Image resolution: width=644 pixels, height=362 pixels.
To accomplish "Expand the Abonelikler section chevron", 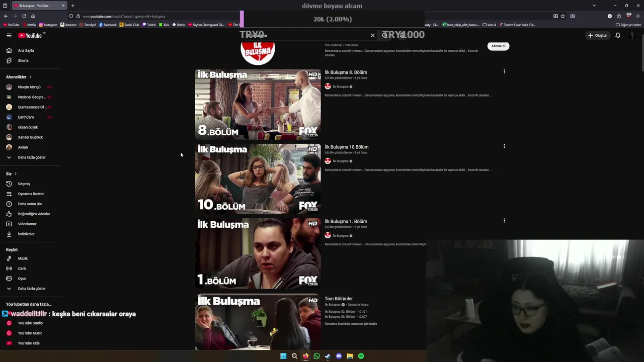I will [x=30, y=77].
